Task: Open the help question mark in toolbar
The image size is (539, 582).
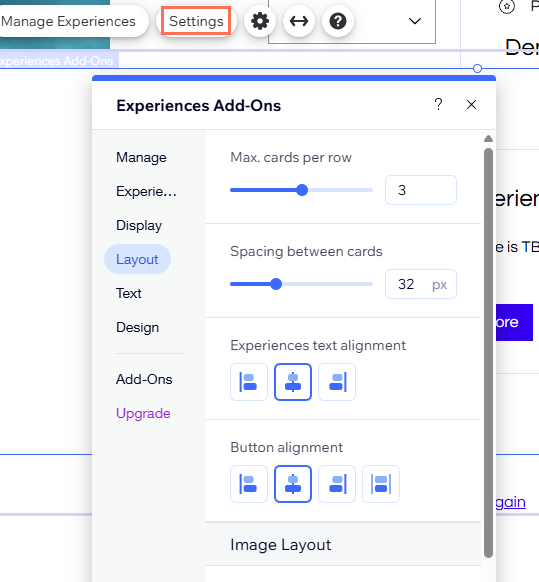Action: (x=338, y=21)
